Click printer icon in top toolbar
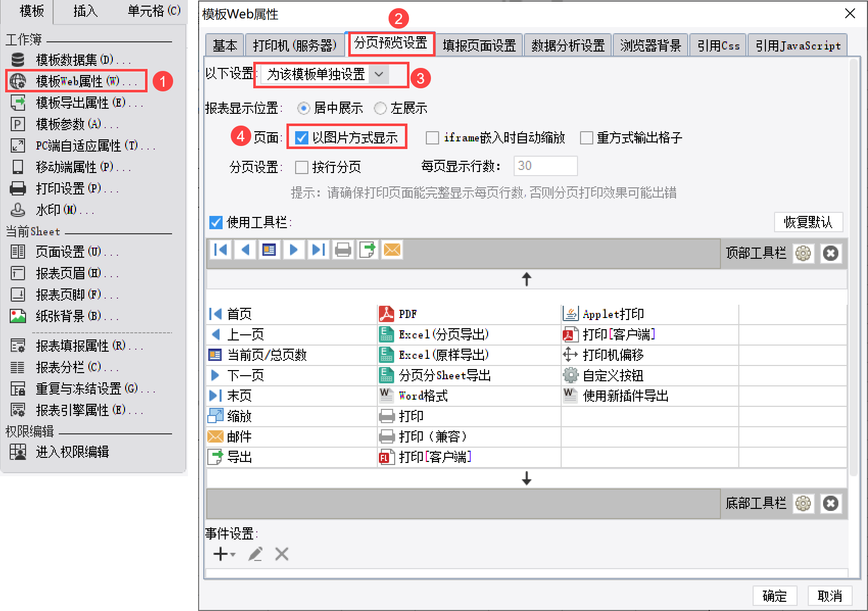 343,250
